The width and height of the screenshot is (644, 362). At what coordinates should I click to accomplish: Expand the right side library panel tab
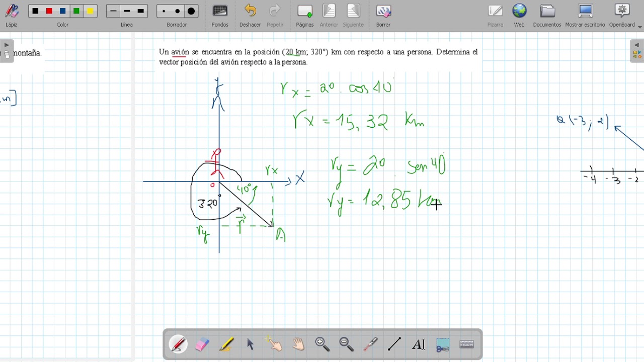tap(637, 51)
